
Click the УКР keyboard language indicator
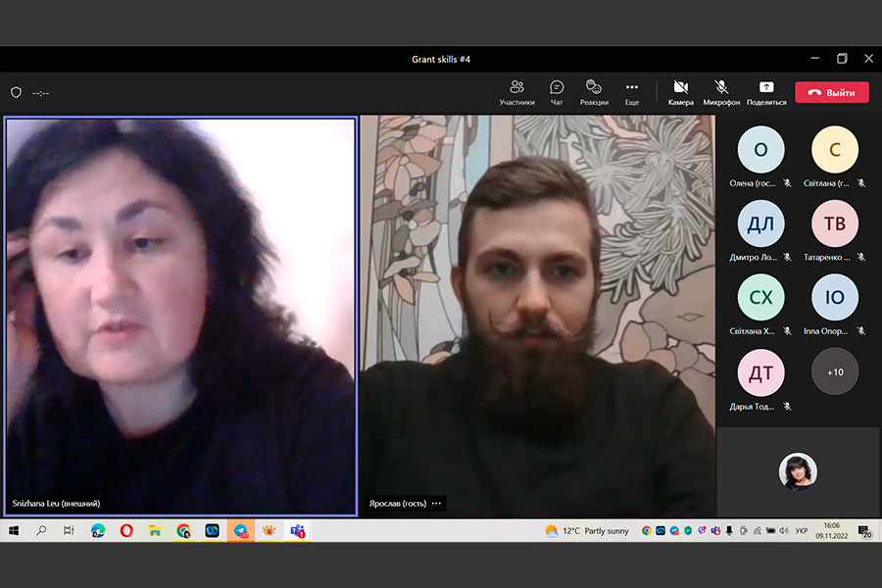pos(802,530)
